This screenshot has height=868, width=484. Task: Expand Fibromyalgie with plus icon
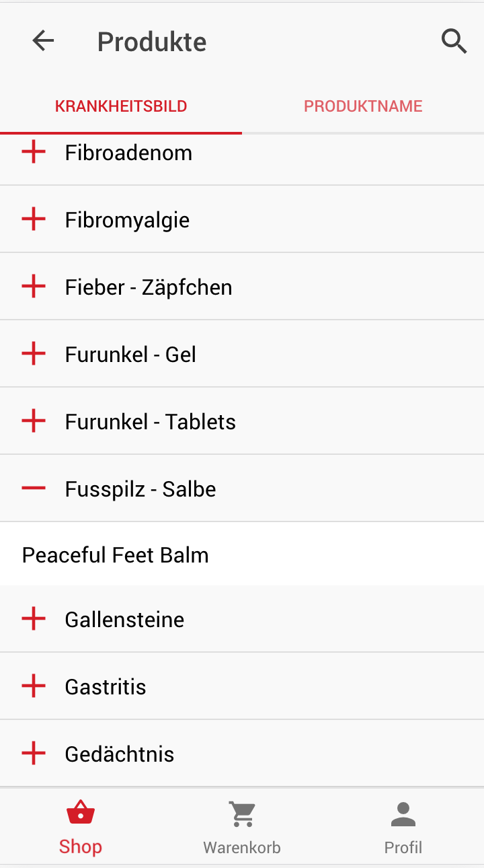[34, 219]
